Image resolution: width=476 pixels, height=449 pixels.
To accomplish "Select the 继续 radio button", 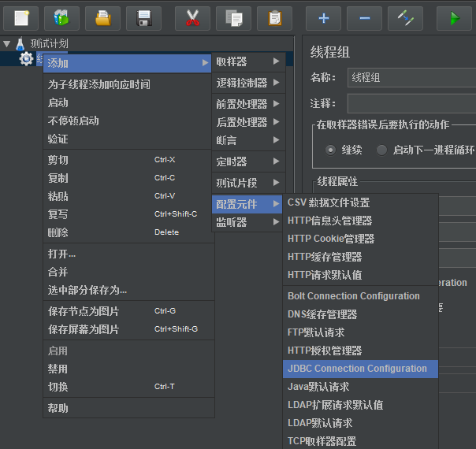I will 330,150.
